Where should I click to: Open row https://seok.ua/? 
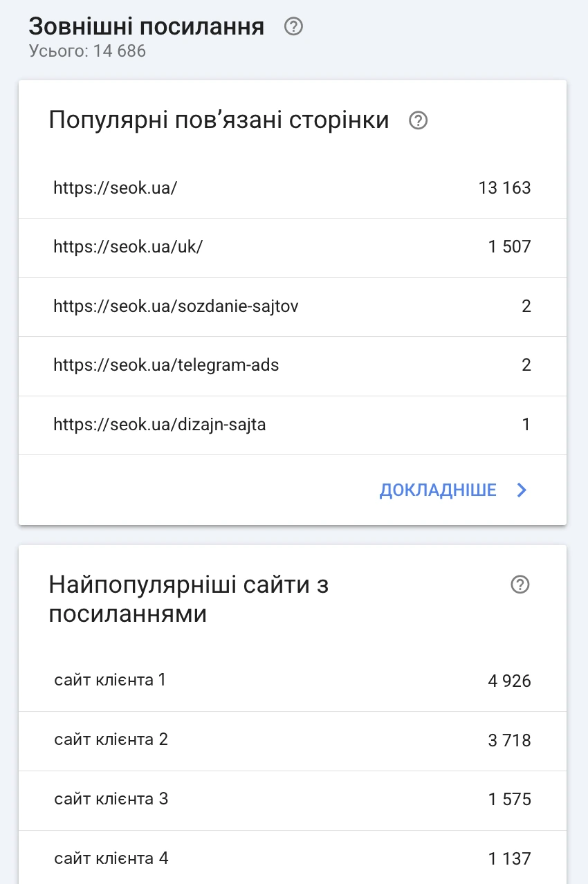coord(293,188)
